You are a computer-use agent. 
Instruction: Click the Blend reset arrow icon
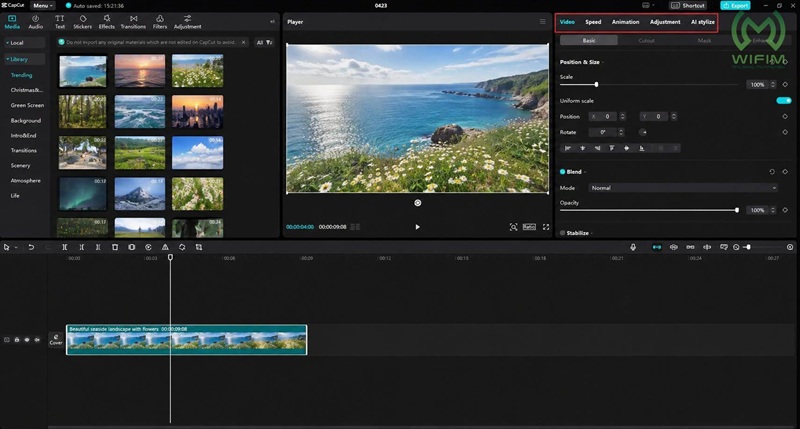(772, 172)
